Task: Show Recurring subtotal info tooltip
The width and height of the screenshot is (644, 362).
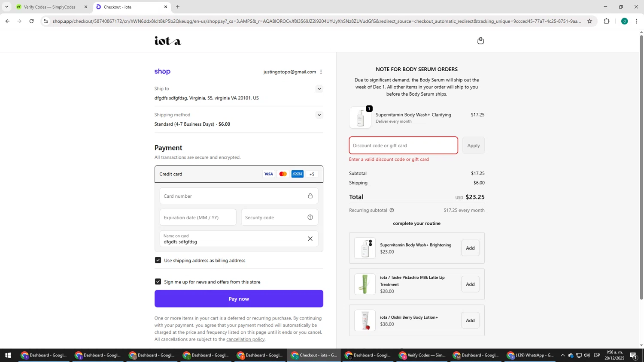Action: (x=392, y=210)
